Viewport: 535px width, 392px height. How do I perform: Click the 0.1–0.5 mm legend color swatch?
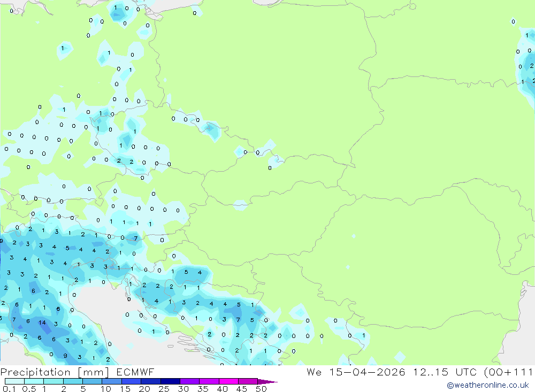14,381
